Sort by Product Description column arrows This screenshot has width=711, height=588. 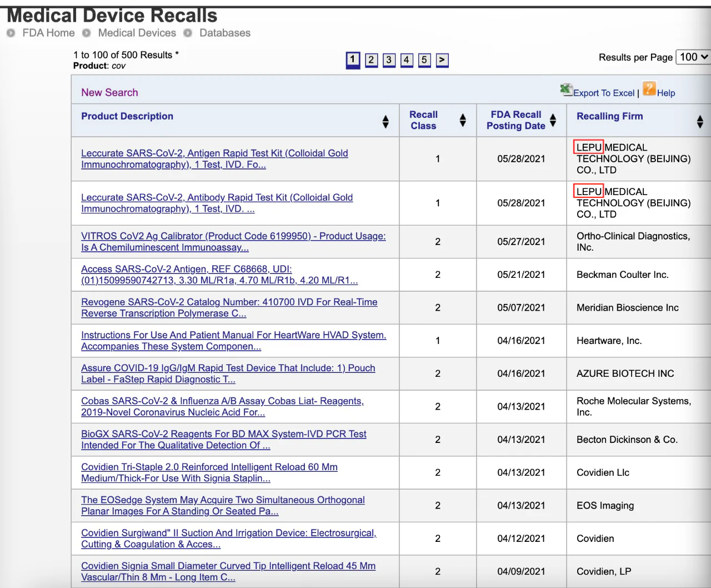point(385,122)
